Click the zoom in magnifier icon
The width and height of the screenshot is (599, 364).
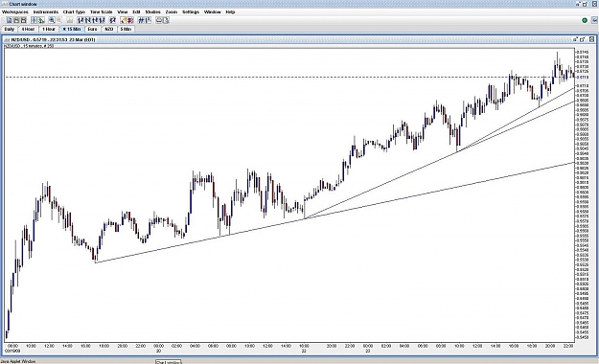tap(52, 20)
